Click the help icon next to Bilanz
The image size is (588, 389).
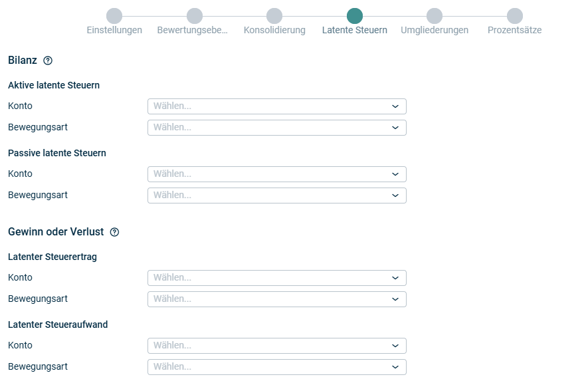coord(48,61)
